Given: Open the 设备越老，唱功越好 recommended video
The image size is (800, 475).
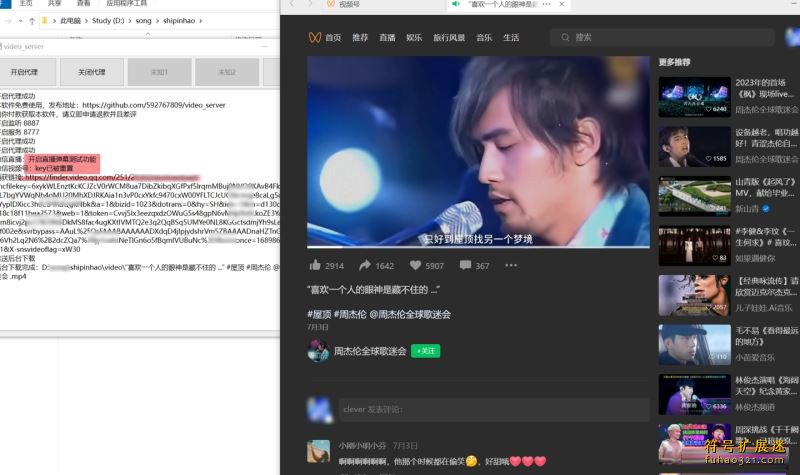Looking at the screenshot, I should pos(694,146).
